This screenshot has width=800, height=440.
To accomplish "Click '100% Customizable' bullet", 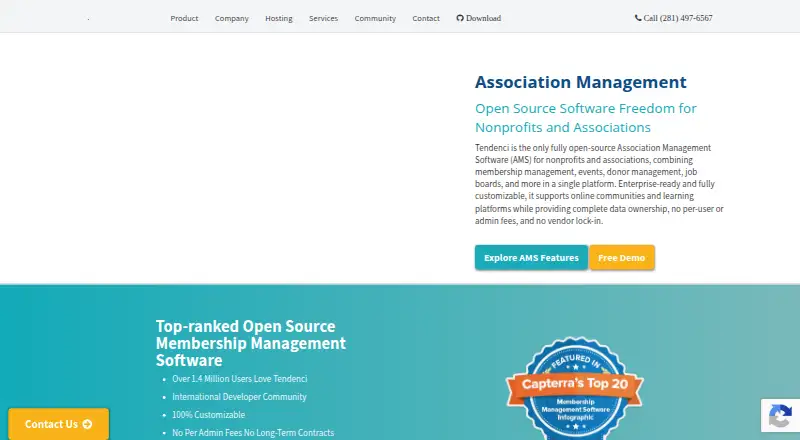I will point(209,414).
